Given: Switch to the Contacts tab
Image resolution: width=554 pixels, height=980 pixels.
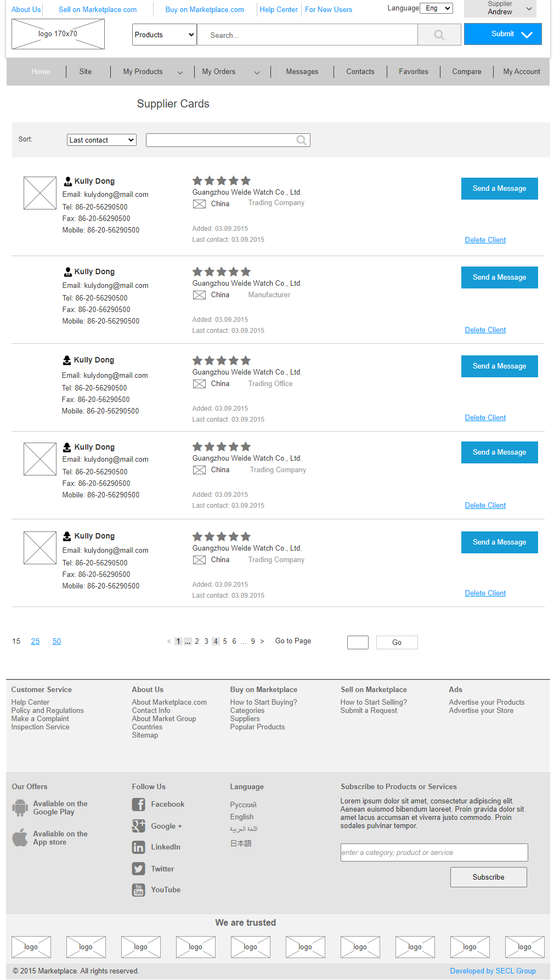Looking at the screenshot, I should tap(360, 71).
